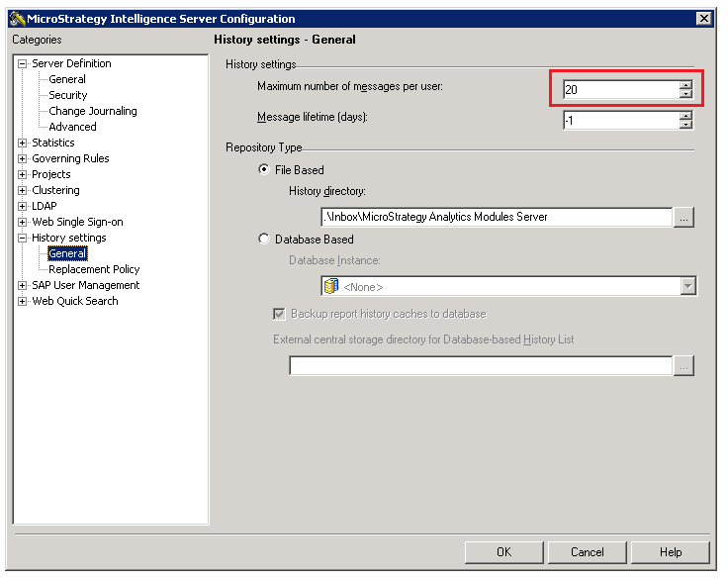Decrease maximum number of messages per user
The width and height of the screenshot is (728, 580).
(x=685, y=95)
